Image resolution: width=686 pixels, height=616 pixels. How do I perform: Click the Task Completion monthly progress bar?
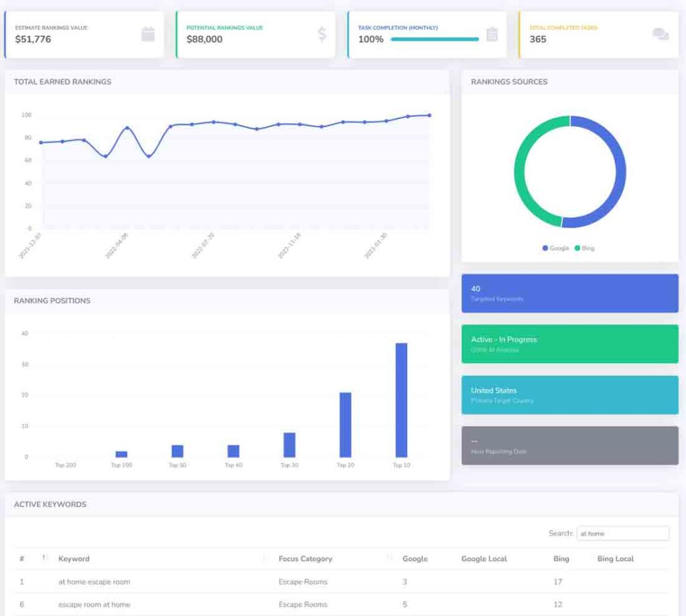pyautogui.click(x=434, y=40)
